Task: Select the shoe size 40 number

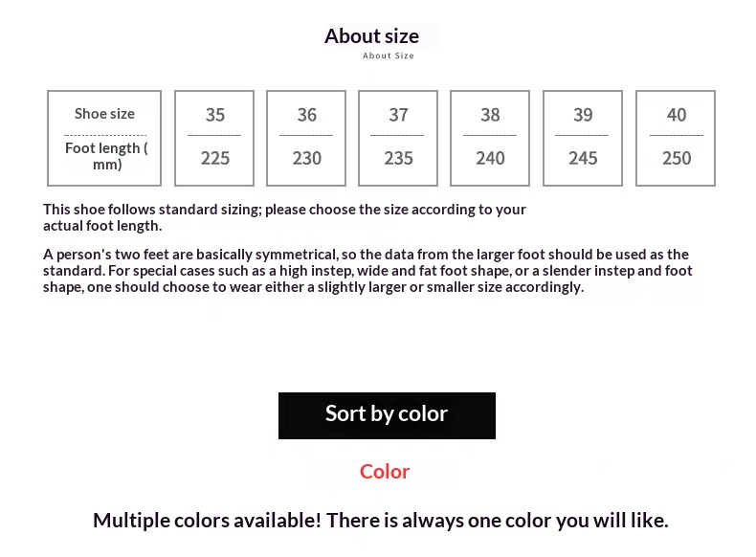Action: point(676,115)
